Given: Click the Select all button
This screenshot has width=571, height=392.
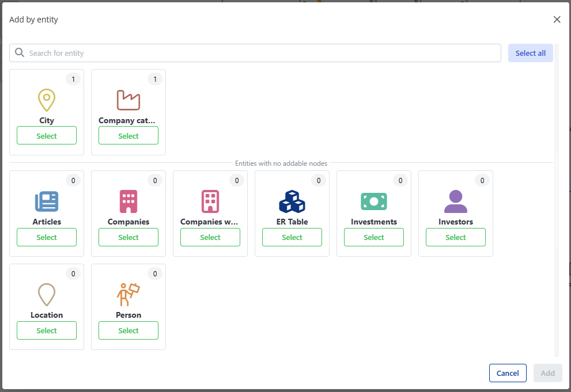Looking at the screenshot, I should [530, 53].
